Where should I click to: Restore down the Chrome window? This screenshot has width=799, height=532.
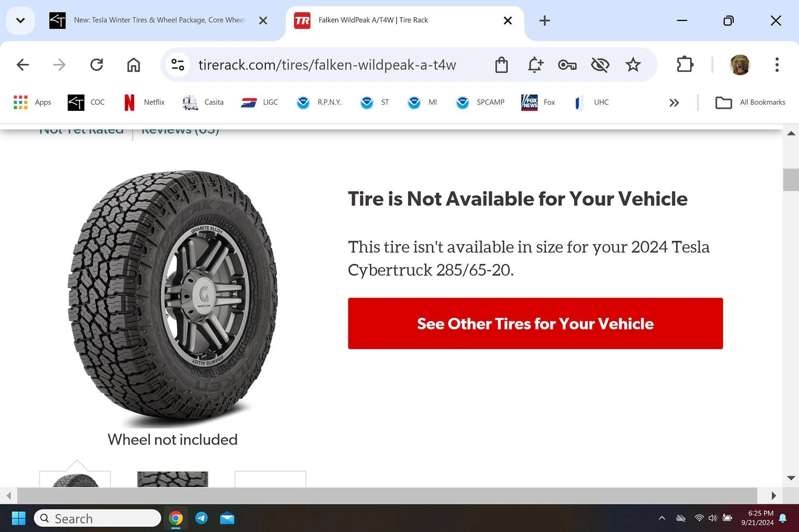pos(728,21)
